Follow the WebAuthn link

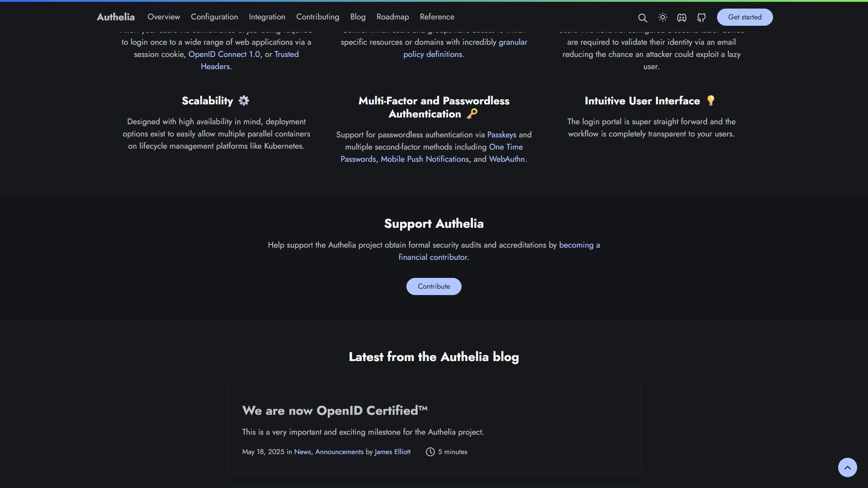tap(507, 159)
